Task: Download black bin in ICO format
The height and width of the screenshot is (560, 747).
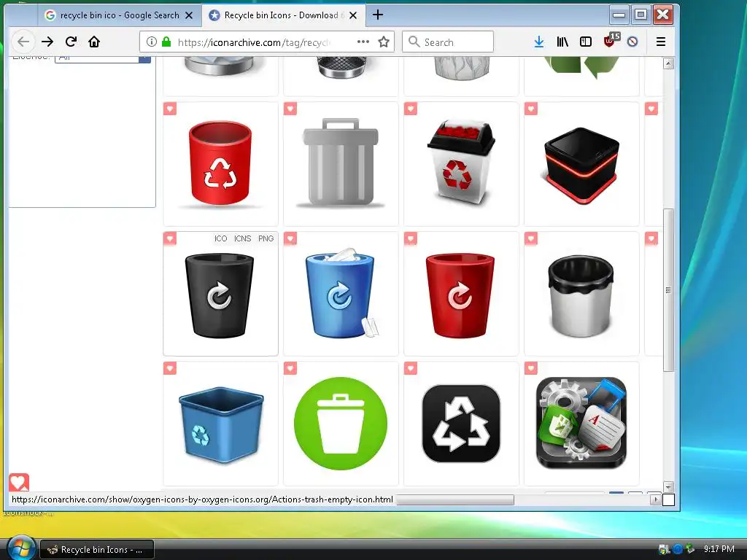Action: (x=220, y=238)
